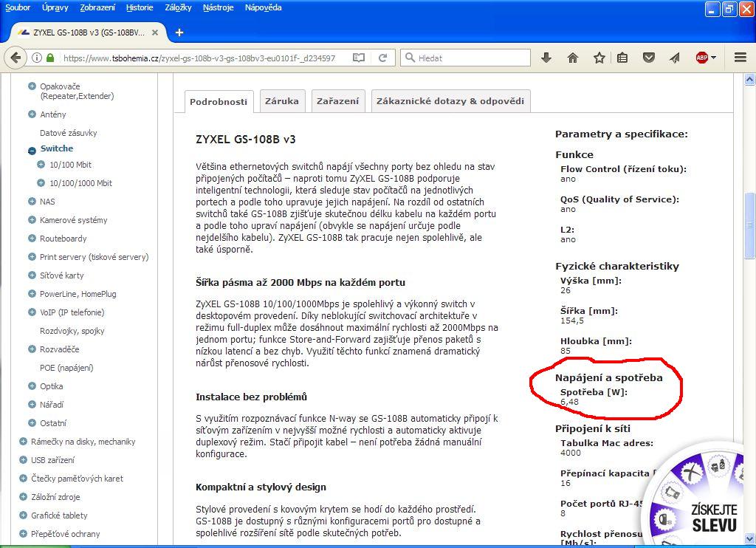Screen dimensions: 756x548
Task: Switch to the Záruka tab
Action: pos(282,101)
